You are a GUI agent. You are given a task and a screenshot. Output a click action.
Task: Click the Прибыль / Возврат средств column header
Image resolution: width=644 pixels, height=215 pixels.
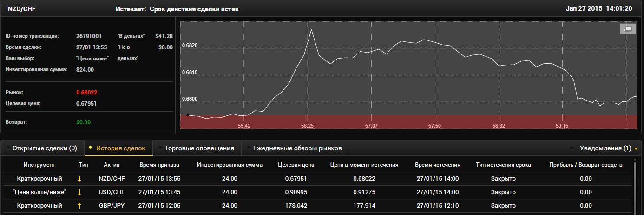(585, 165)
